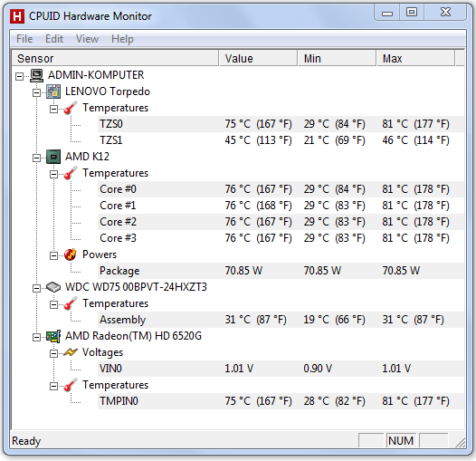The image size is (476, 461).
Task: Click the Sensor column header
Action: [x=115, y=58]
